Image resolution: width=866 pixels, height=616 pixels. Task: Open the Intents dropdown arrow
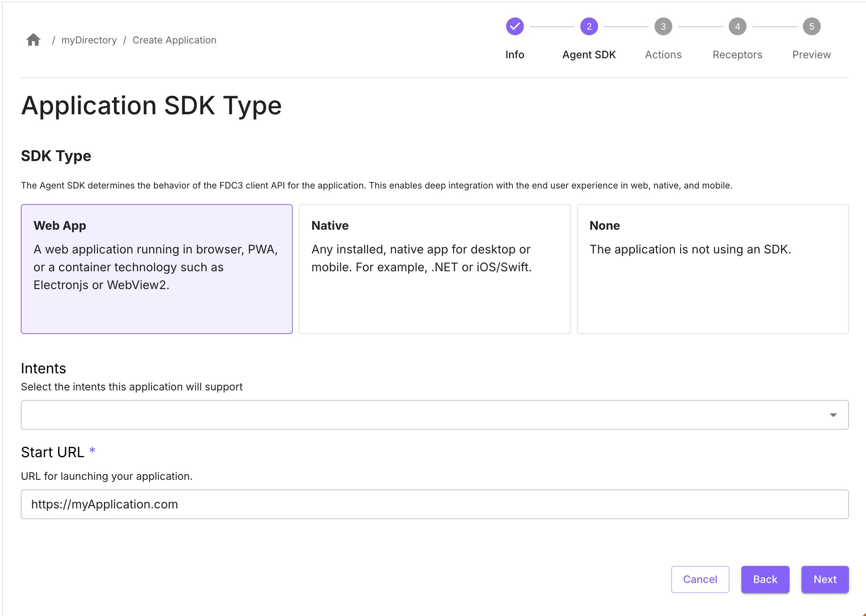(x=833, y=415)
